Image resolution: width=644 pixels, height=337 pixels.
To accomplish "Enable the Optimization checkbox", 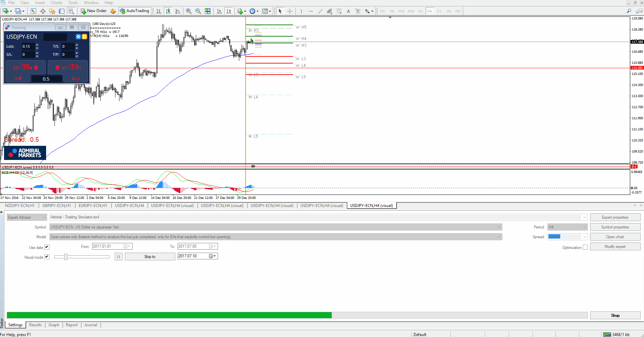I will pyautogui.click(x=585, y=247).
